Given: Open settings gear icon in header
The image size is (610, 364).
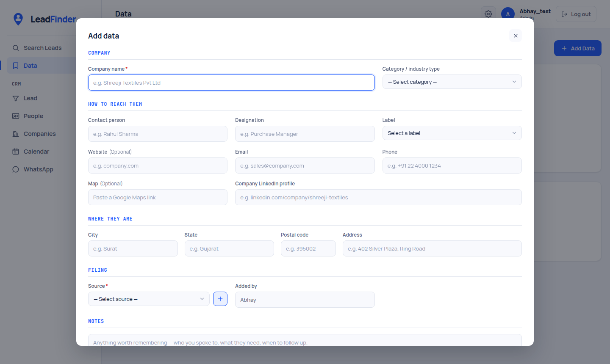Looking at the screenshot, I should (488, 14).
